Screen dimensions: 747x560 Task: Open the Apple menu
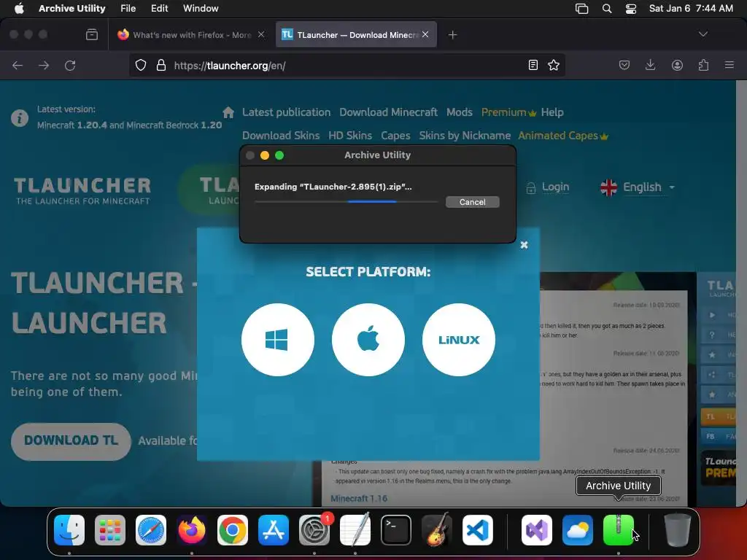[19, 8]
